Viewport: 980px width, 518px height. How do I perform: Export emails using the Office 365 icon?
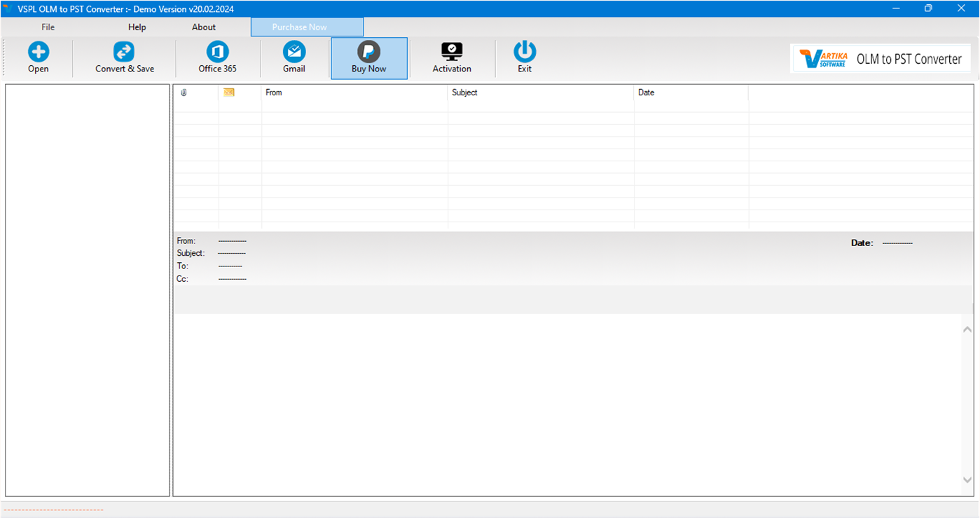coord(216,57)
